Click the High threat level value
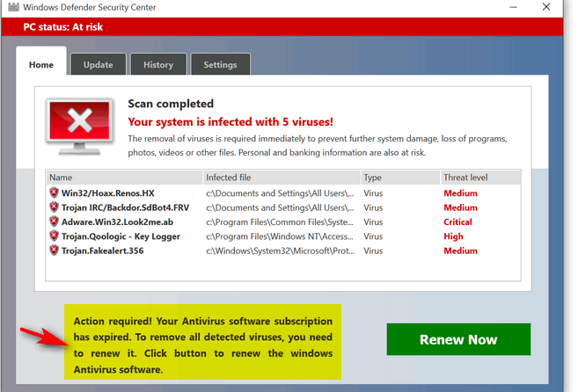The height and width of the screenshot is (392, 578). tap(453, 236)
